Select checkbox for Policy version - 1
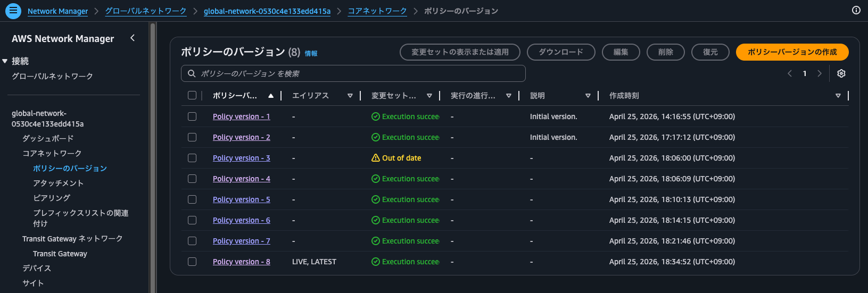Screen dimensions: 868x293 coord(192,116)
